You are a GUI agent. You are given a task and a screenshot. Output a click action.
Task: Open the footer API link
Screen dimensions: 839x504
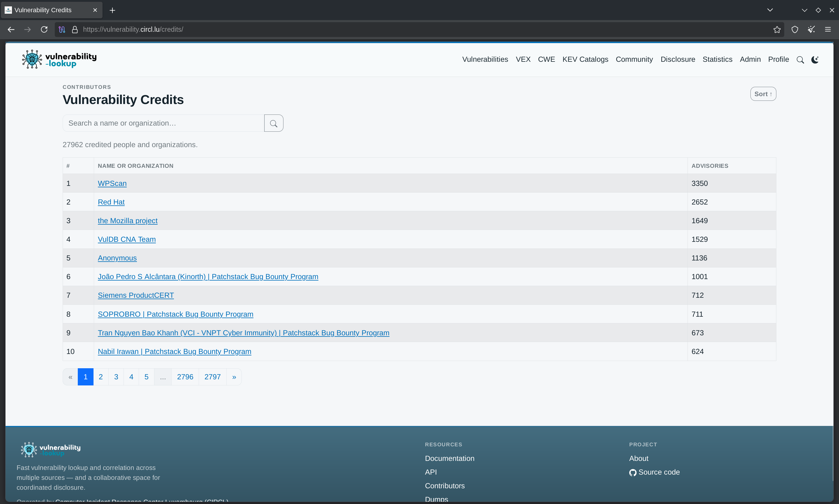tap(431, 472)
